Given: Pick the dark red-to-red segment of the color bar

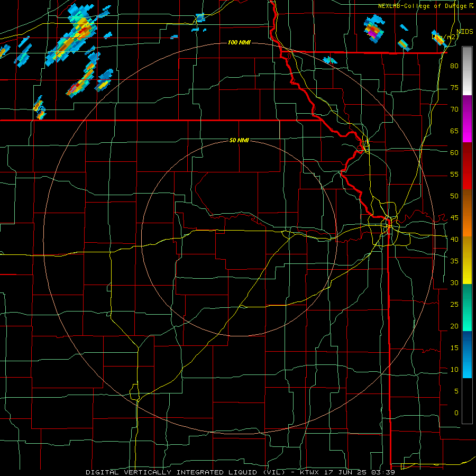Looking at the screenshot, I should coord(467,166).
